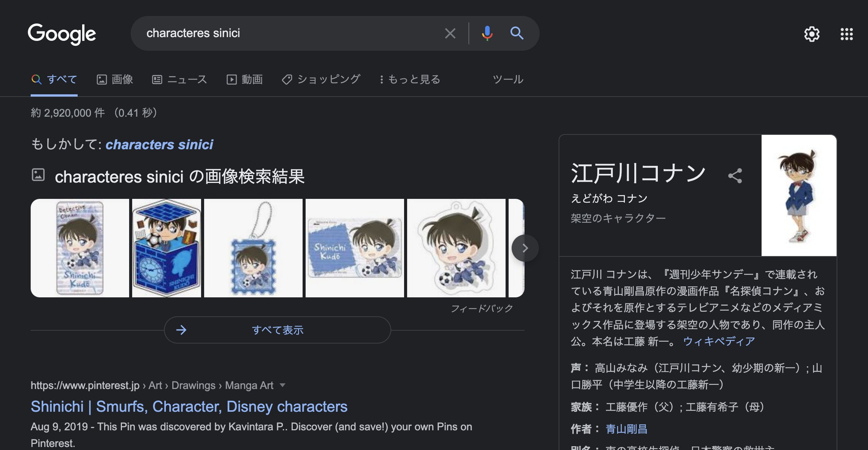This screenshot has height=450, width=868.
Task: Open the Shinichi | Smurfs, Character, Disney characters result
Action: 189,406
